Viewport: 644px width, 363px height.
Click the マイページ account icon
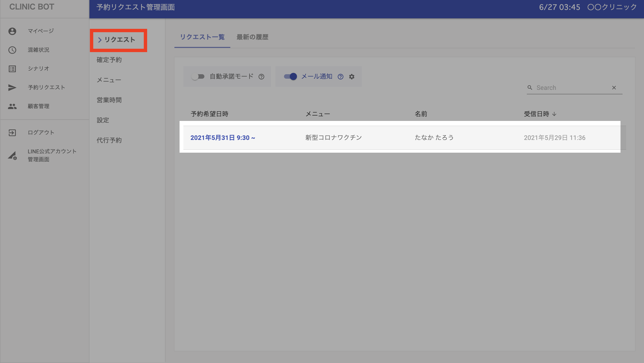click(12, 31)
